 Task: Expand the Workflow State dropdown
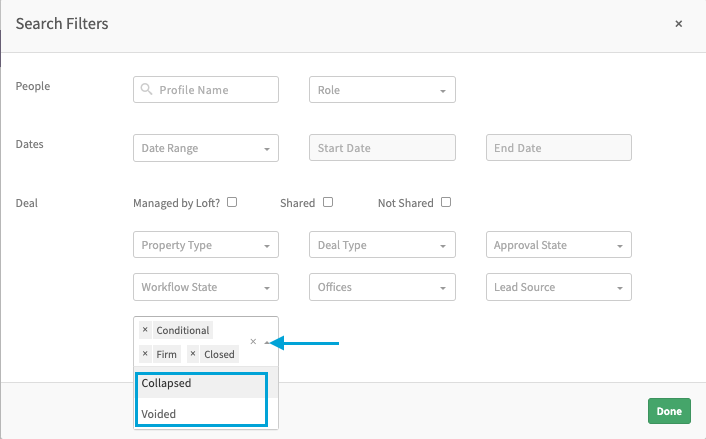pos(205,287)
